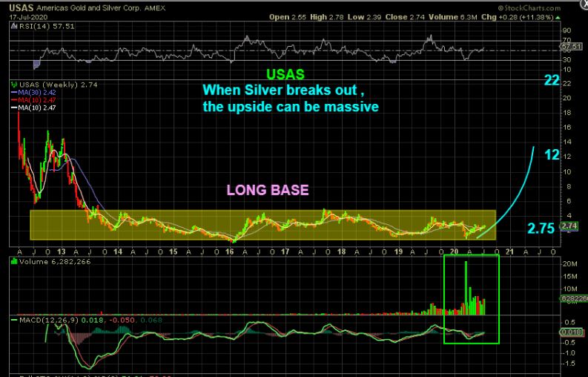Click the Open 2.55 value
The width and height of the screenshot is (588, 377).
[x=288, y=17]
